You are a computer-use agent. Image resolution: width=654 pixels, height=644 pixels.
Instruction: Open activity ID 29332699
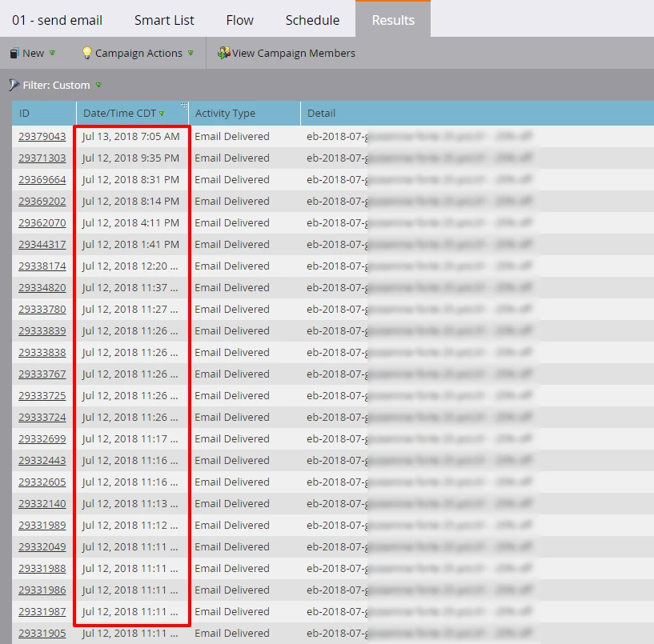[42, 439]
